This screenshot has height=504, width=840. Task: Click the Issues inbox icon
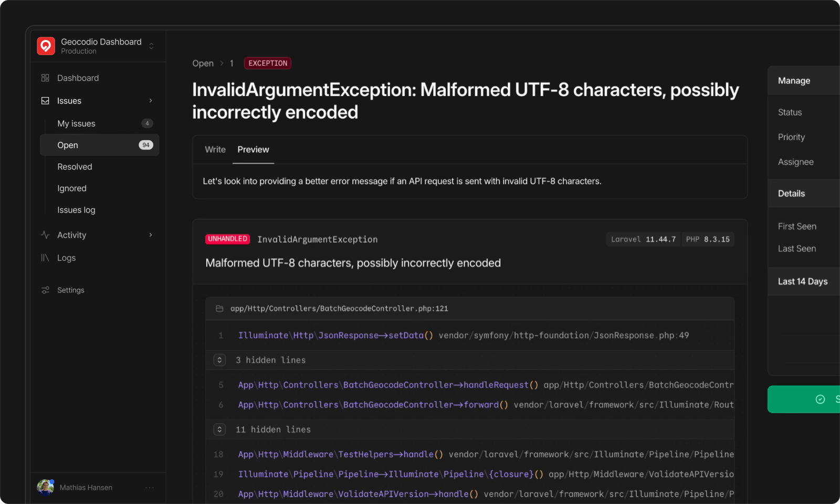tap(45, 101)
